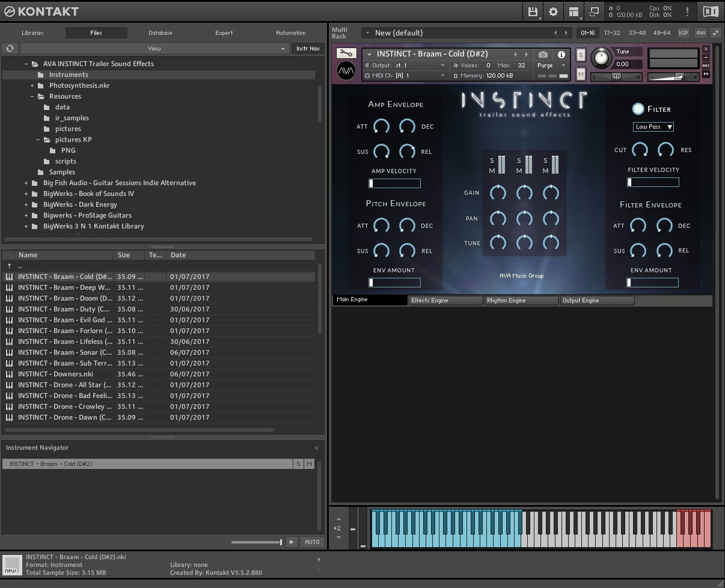Play the selected sample preview
The height and width of the screenshot is (588, 725).
[x=292, y=542]
